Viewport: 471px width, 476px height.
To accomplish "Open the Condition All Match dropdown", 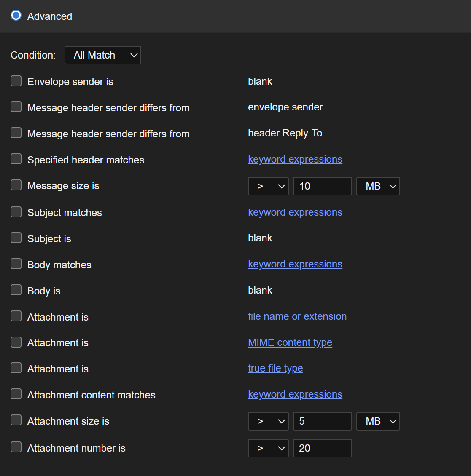I will coord(102,55).
